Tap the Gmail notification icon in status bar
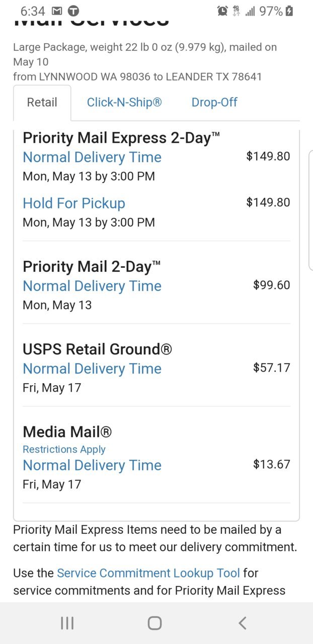 (x=57, y=11)
